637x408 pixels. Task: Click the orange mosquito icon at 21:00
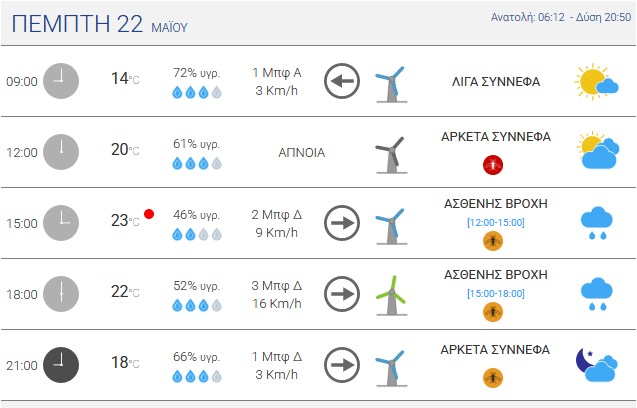point(493,378)
